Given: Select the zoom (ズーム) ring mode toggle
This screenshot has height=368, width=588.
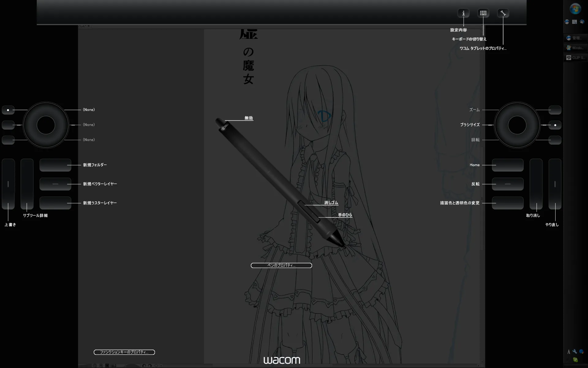Looking at the screenshot, I should (x=555, y=110).
